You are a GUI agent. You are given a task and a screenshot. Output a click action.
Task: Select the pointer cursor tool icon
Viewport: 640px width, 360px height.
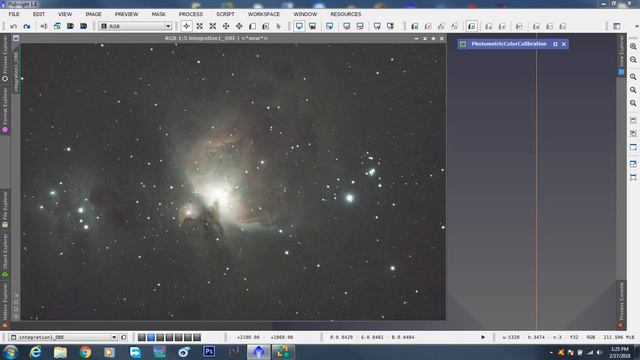279,26
